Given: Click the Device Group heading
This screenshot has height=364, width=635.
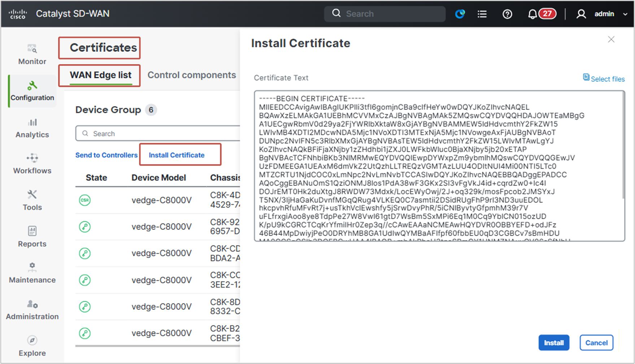Looking at the screenshot, I should [x=108, y=110].
